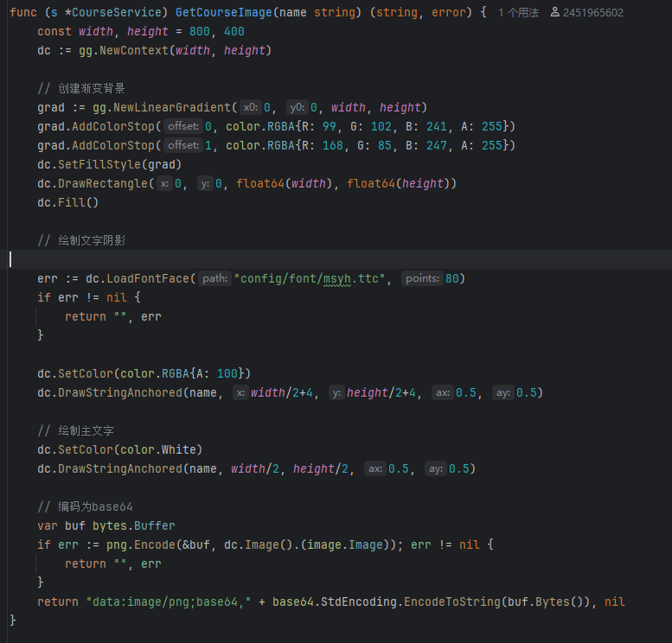Screen dimensions: 672x643
Task: Place cursor on the GetCourseImage function name
Action: (x=223, y=12)
